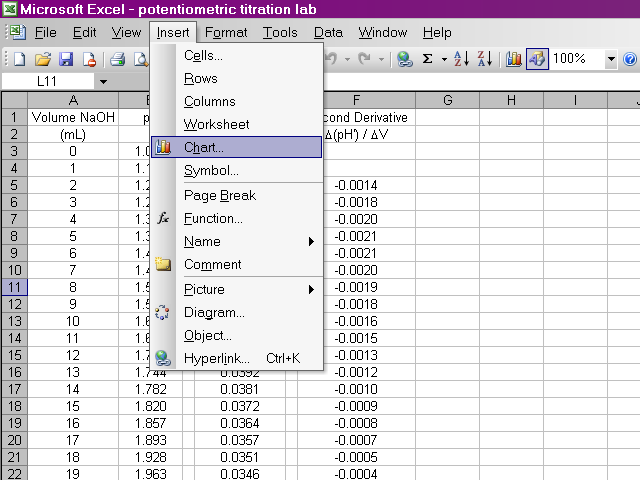Toggle the Drawing toolbar icon
640x480 pixels.
pyautogui.click(x=537, y=59)
